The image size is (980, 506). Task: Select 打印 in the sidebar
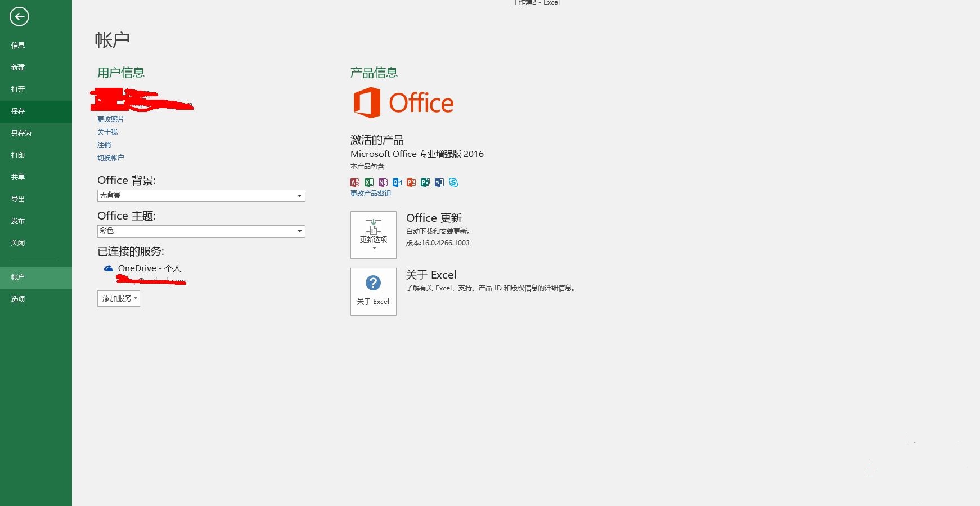click(x=36, y=155)
